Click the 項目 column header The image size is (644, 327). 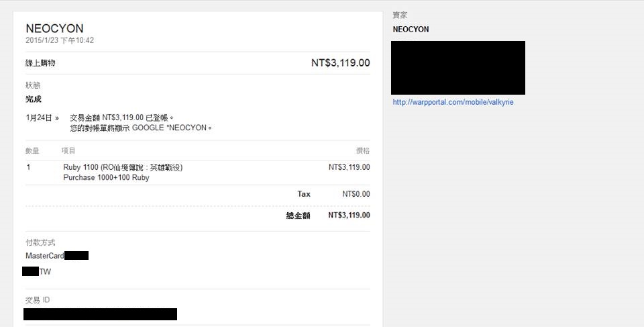click(69, 150)
